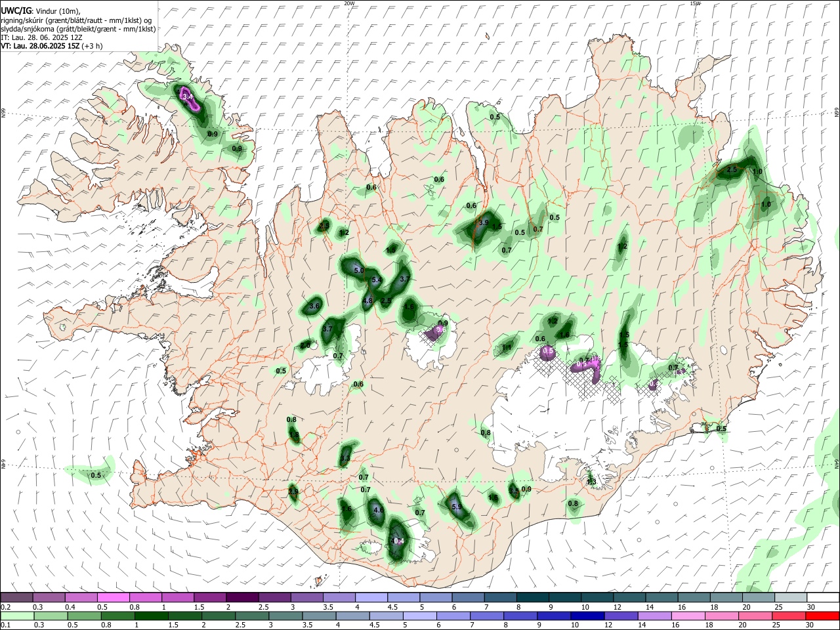The image size is (840, 630).
Task: Click the 3.9 precipitation value on map
Action: 484,223
